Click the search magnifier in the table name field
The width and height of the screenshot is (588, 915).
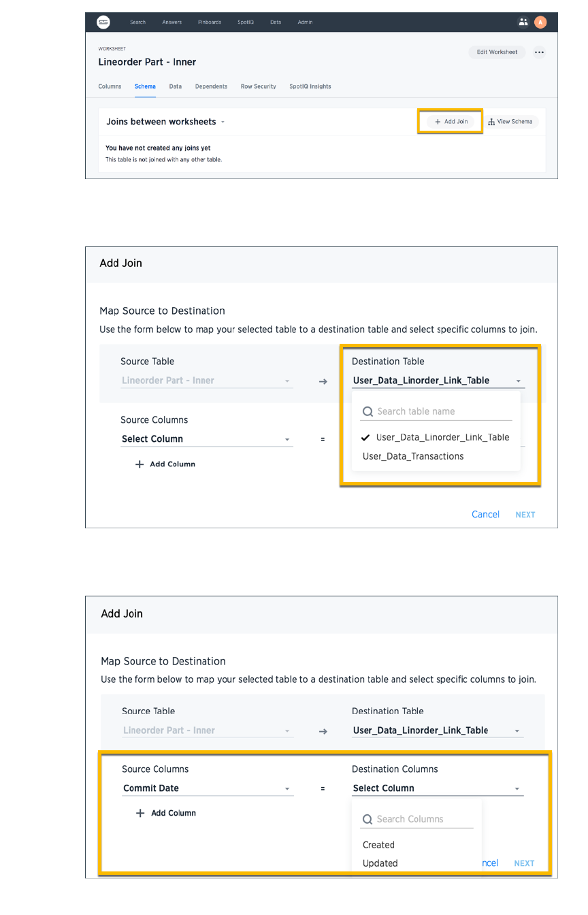pos(368,412)
